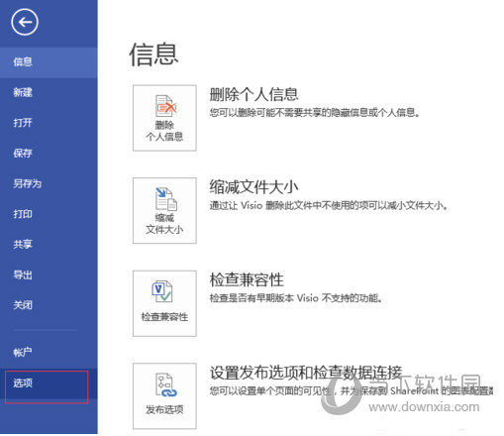Image resolution: width=504 pixels, height=436 pixels.
Task: Select 新建 in the sidebar
Action: pos(49,92)
